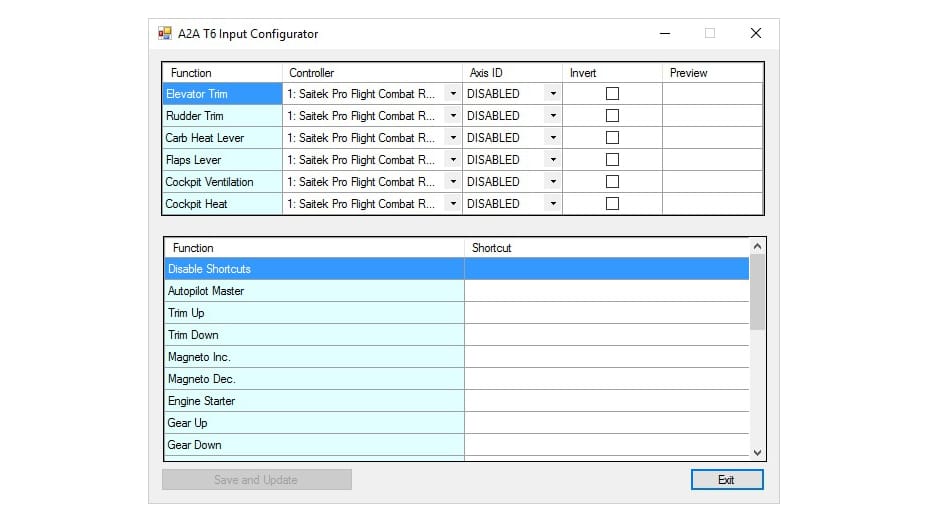The image size is (928, 522).
Task: Open Axis ID dropdown for Rudder Trim
Action: [552, 116]
